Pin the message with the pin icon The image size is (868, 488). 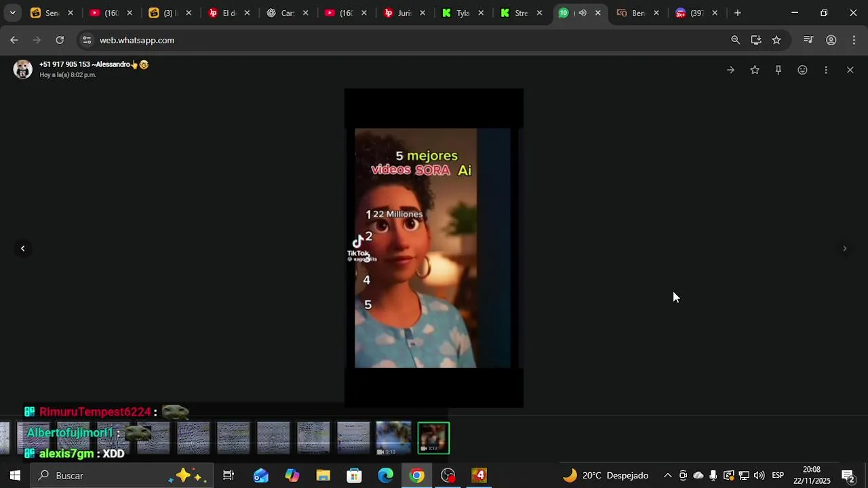coord(778,70)
